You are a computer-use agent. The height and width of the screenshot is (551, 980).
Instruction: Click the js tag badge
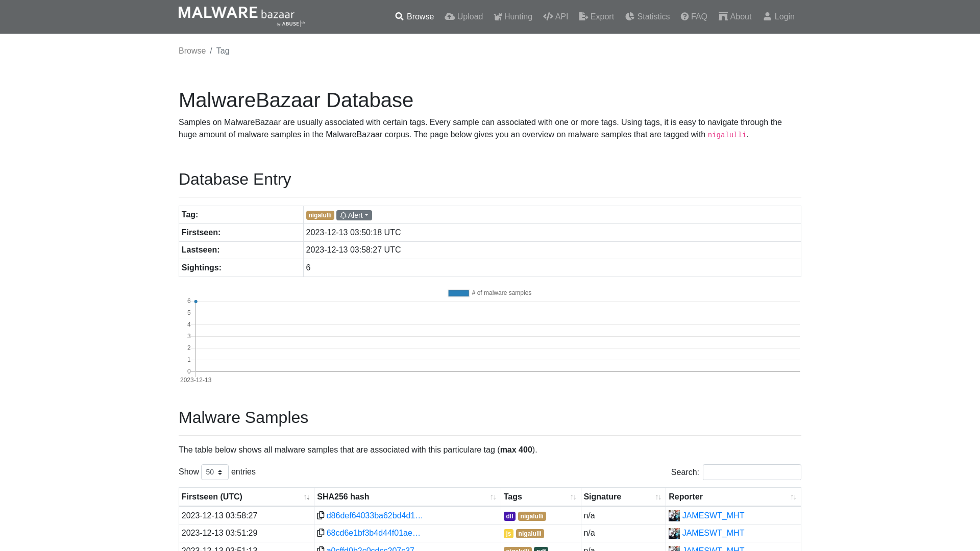point(508,534)
